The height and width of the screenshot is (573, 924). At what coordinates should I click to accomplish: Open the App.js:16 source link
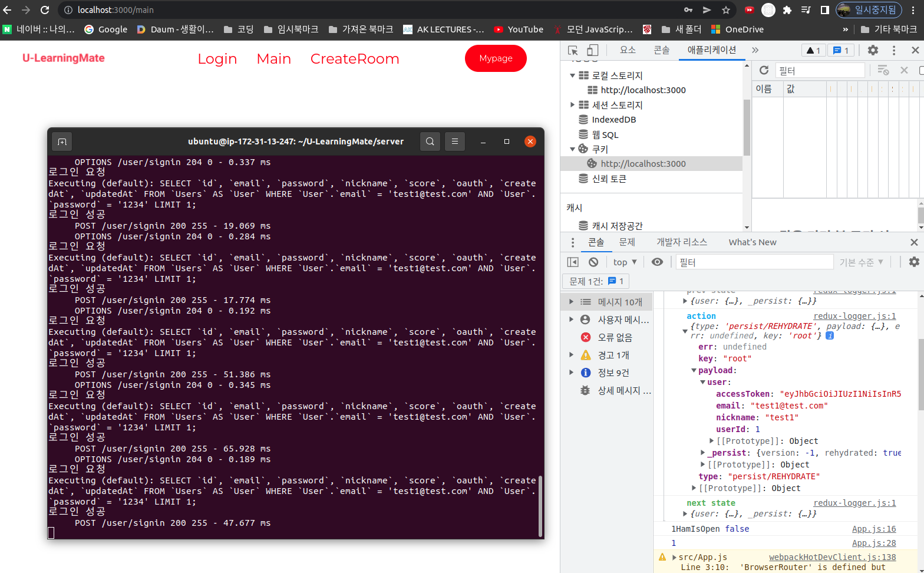tap(874, 529)
